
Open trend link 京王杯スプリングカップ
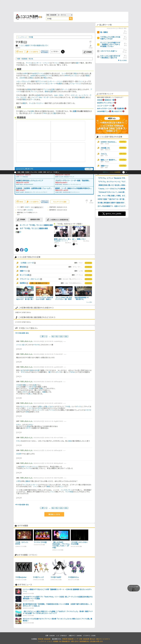[x=106, y=103]
